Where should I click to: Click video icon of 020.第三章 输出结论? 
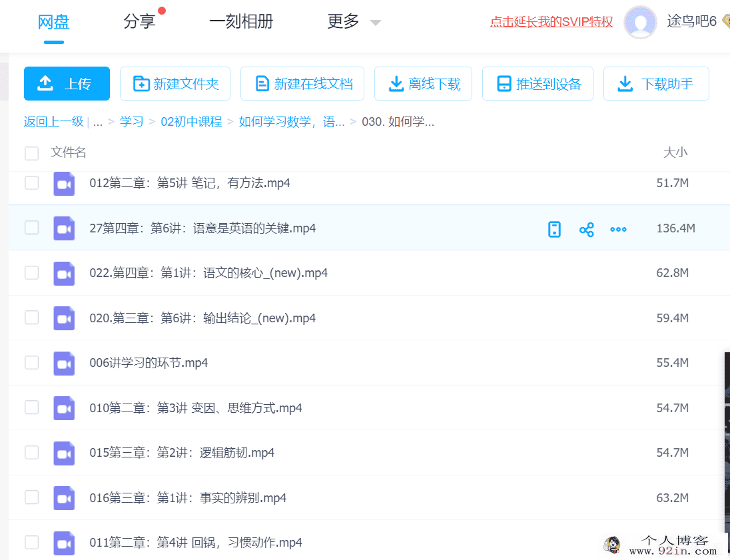64,318
